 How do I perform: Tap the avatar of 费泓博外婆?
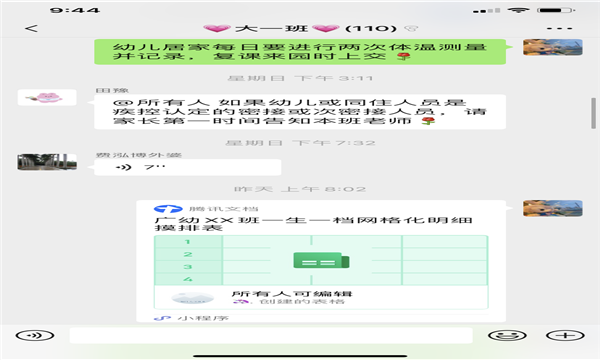click(x=47, y=162)
